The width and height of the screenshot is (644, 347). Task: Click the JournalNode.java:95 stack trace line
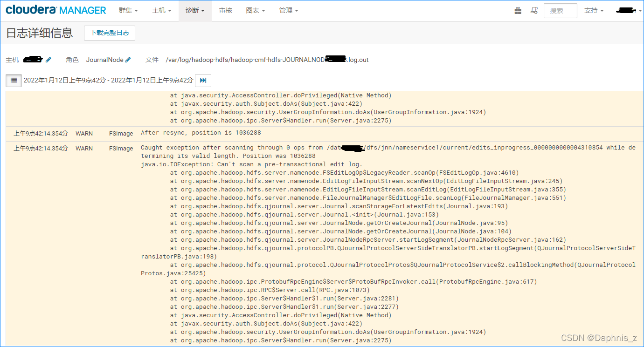(339, 223)
